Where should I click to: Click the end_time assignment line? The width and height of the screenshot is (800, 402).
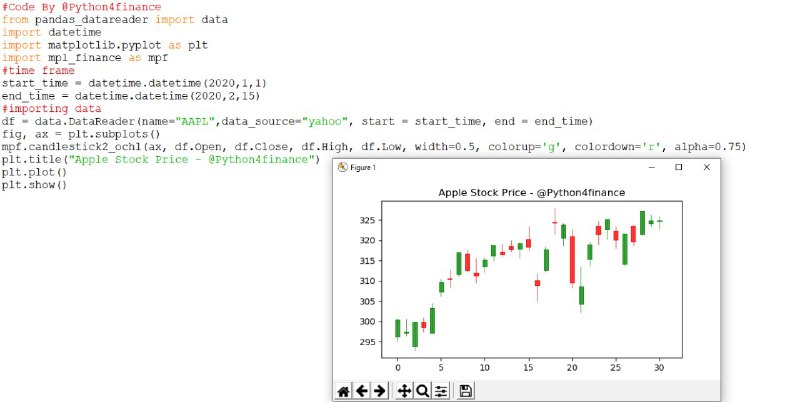[x=131, y=96]
